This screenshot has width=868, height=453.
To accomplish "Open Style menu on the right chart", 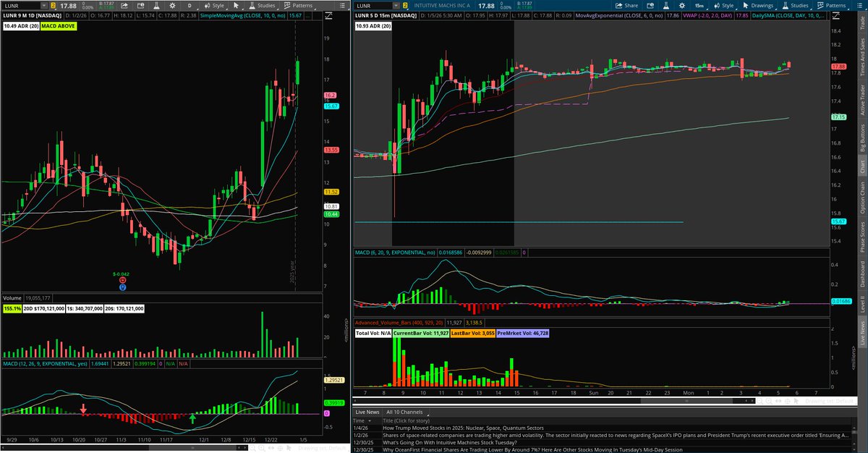I will (724, 6).
